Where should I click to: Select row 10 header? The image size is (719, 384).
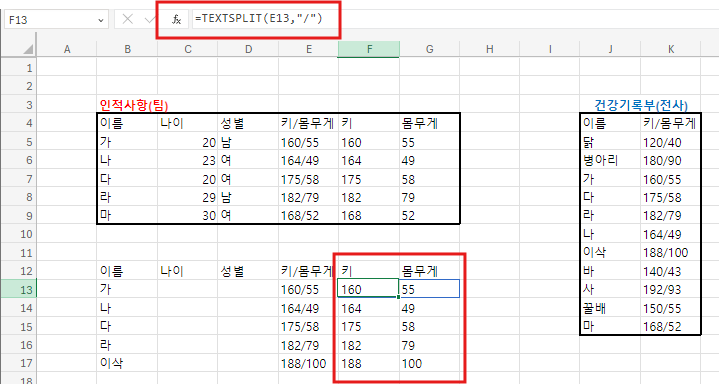click(19, 234)
